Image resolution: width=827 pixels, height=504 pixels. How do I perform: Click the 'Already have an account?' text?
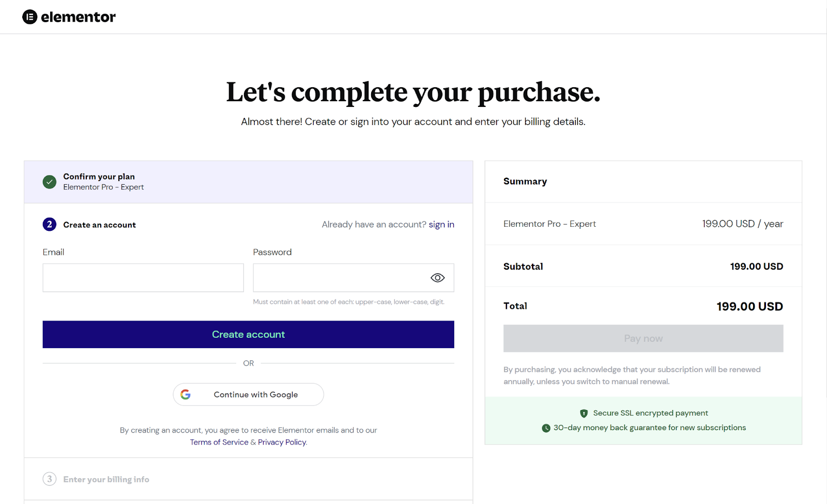[374, 225]
